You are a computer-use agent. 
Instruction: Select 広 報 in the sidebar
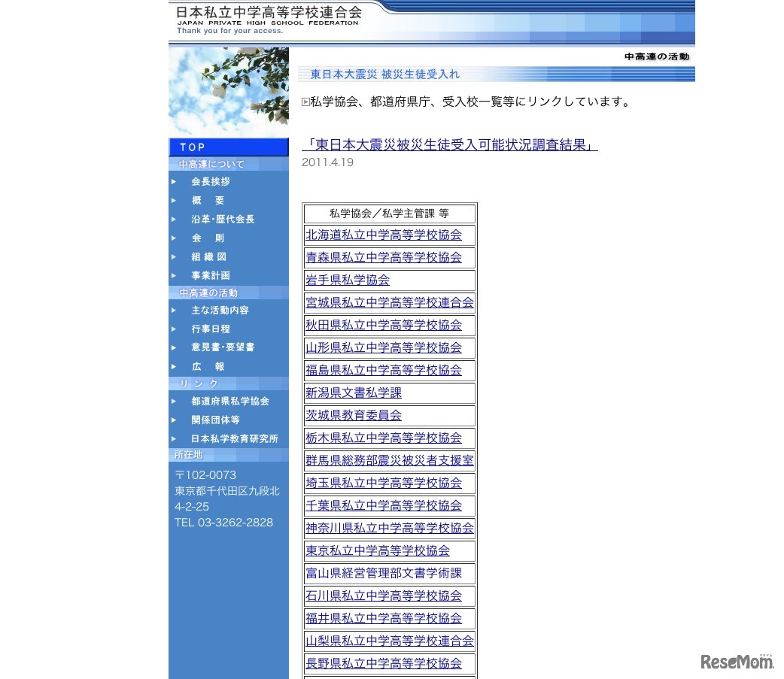(x=208, y=366)
